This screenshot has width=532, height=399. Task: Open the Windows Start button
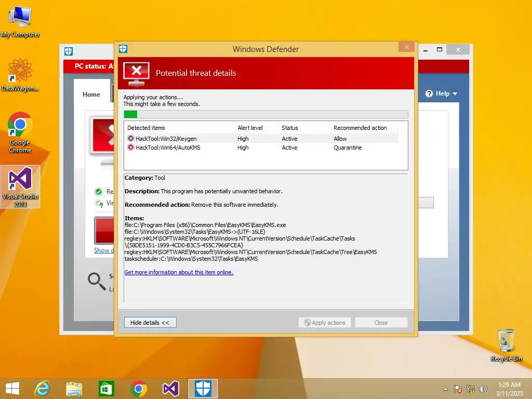[12, 389]
